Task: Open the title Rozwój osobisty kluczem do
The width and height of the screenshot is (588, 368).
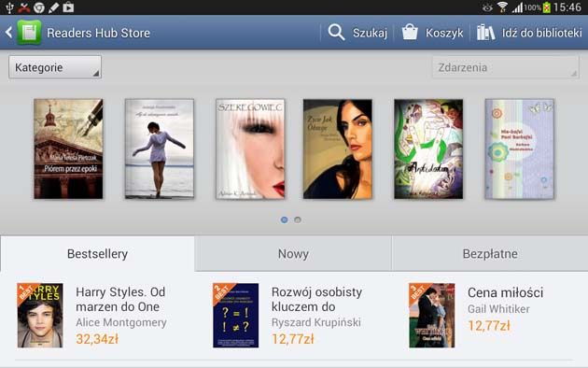Action: tap(316, 300)
